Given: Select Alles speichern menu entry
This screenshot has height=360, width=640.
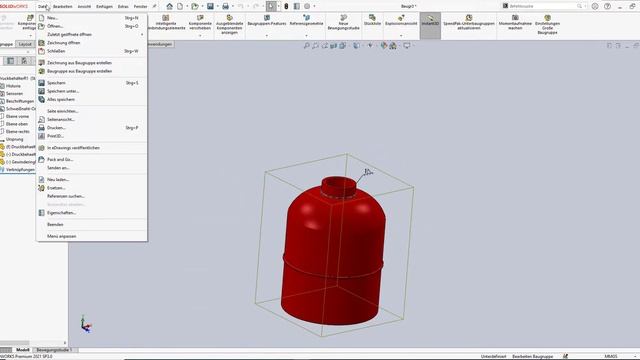Looking at the screenshot, I should (x=92, y=99).
